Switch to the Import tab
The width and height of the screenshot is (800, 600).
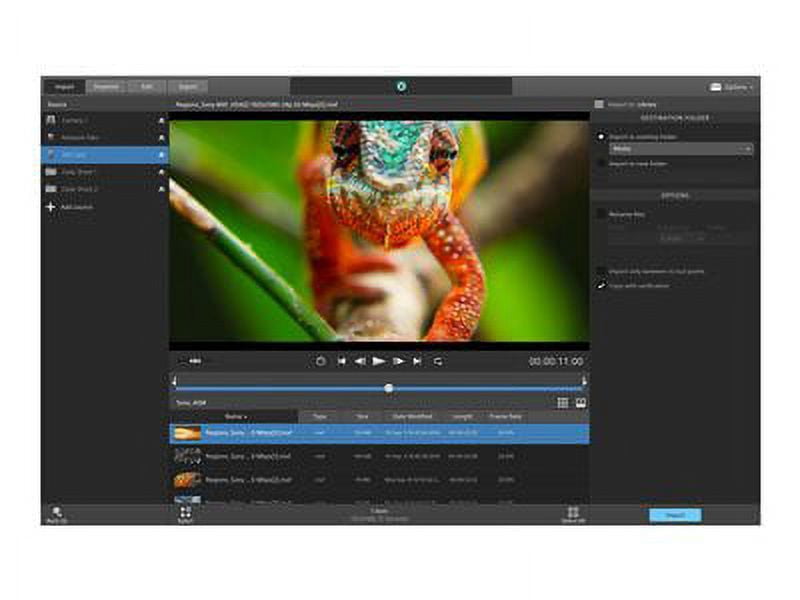click(x=64, y=87)
